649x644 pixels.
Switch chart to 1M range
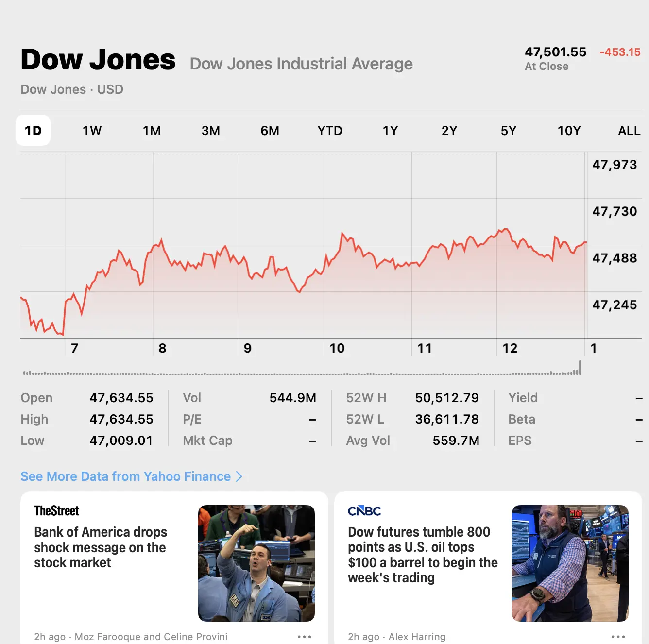point(152,130)
